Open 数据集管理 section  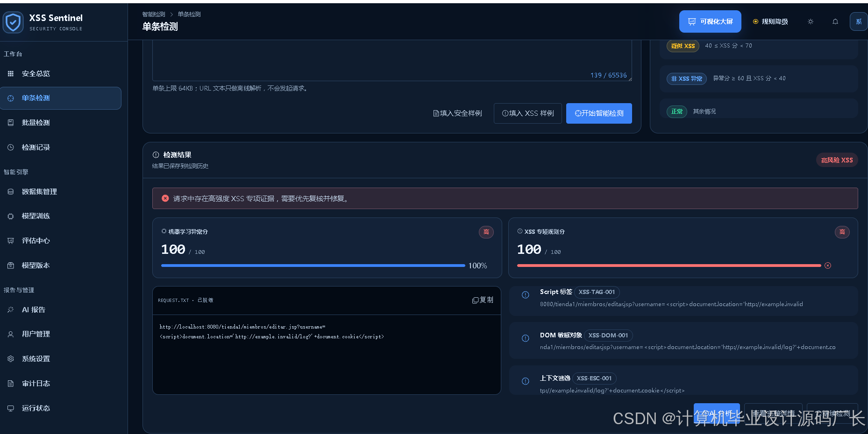click(61, 192)
